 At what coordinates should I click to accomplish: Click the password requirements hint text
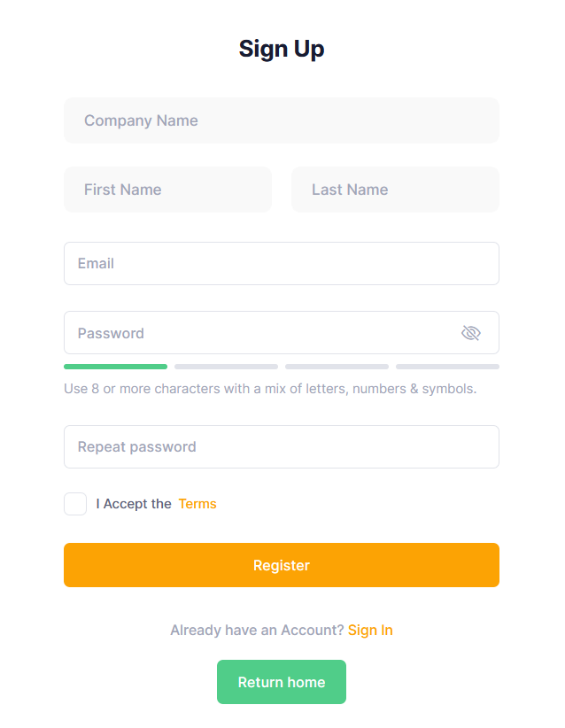tap(270, 389)
